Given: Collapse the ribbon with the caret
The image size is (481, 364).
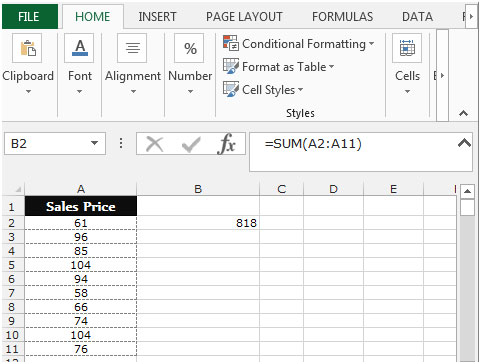Looking at the screenshot, I should (x=463, y=113).
